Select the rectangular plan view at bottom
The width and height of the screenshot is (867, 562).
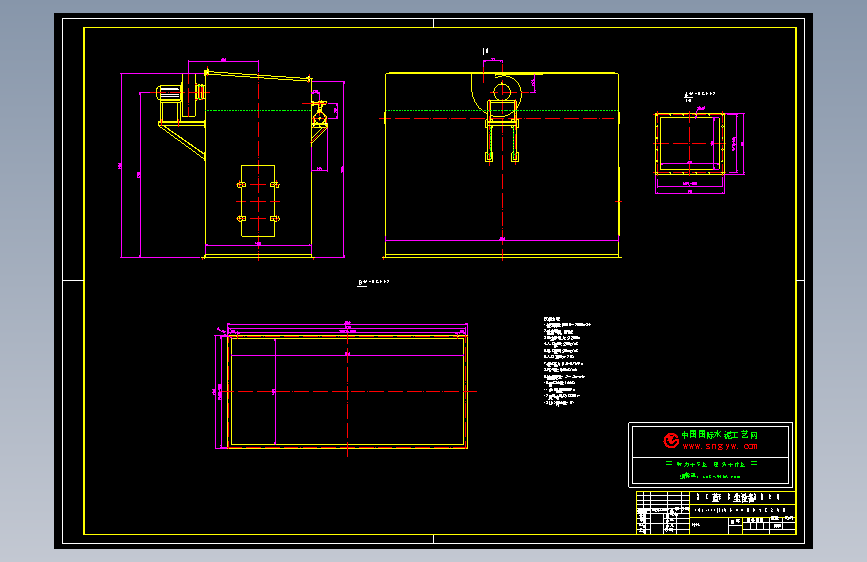tap(344, 389)
